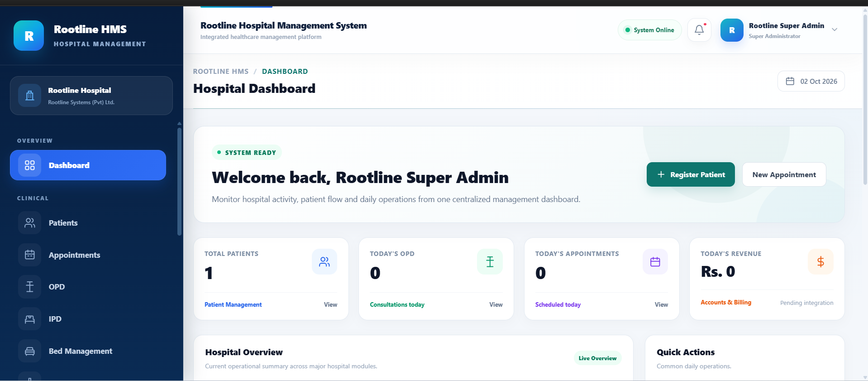
Task: Open the Patients menu item
Action: point(88,223)
